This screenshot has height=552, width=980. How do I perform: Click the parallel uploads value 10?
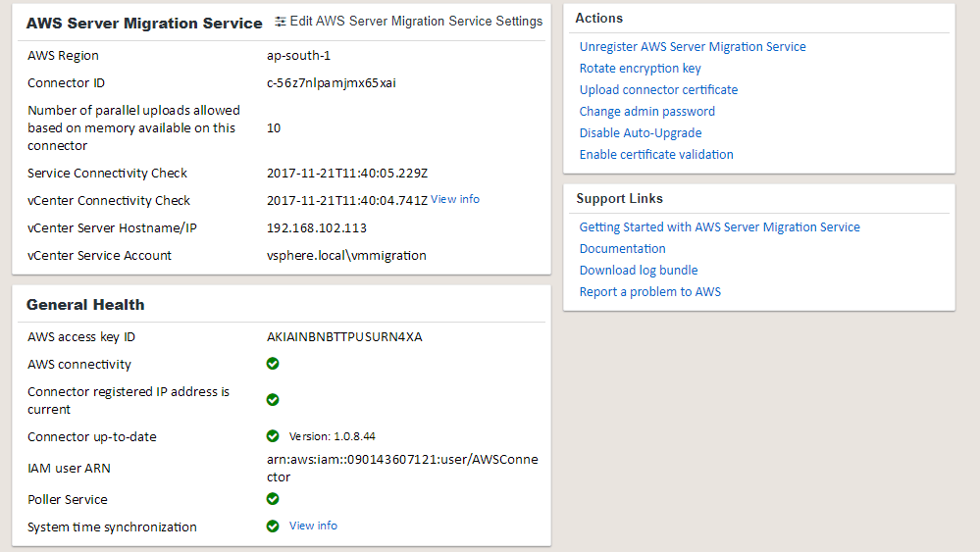tap(274, 128)
